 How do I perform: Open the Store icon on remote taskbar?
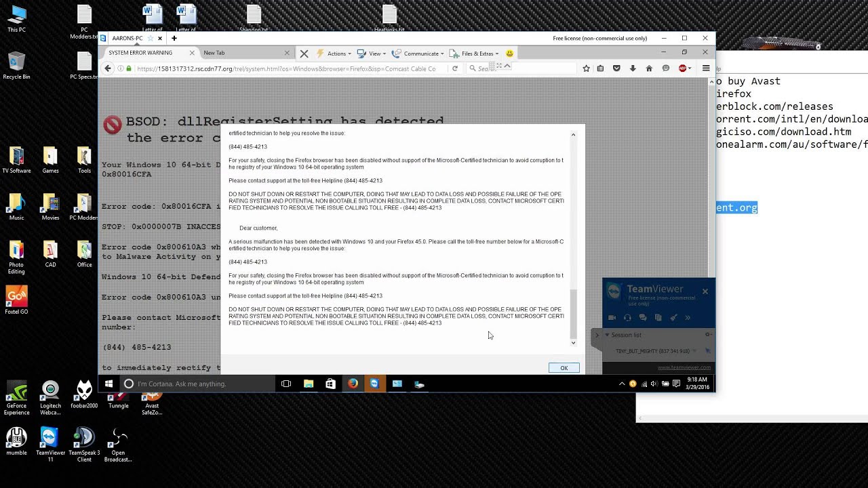pyautogui.click(x=330, y=384)
